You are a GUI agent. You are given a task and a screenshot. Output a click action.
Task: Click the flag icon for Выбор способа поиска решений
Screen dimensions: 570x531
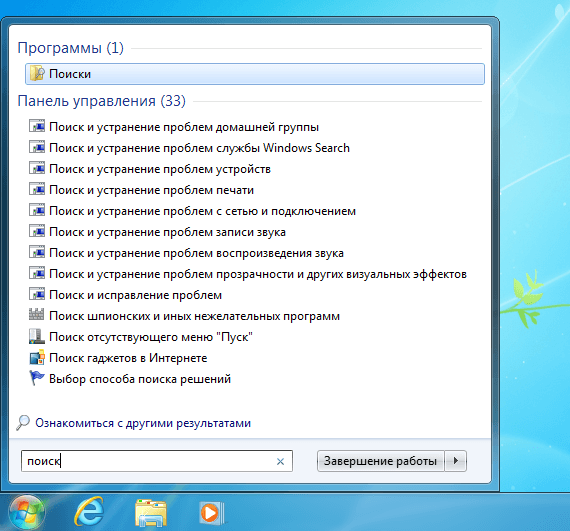click(37, 378)
